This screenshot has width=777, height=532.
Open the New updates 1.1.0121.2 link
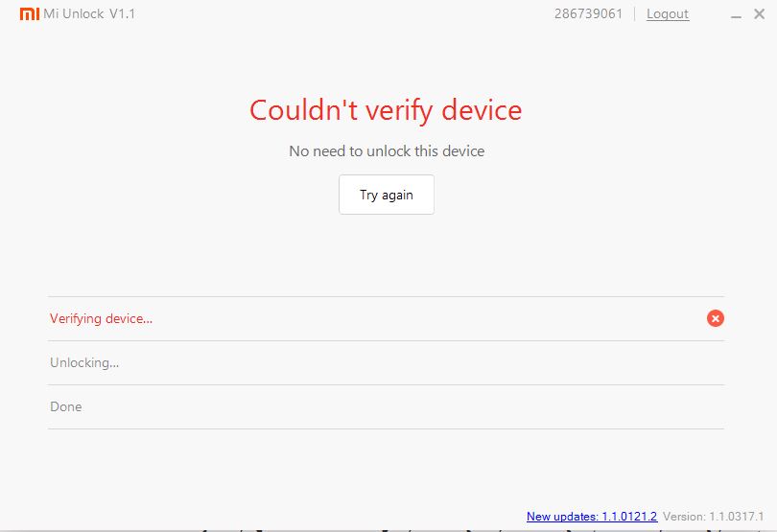click(x=591, y=517)
